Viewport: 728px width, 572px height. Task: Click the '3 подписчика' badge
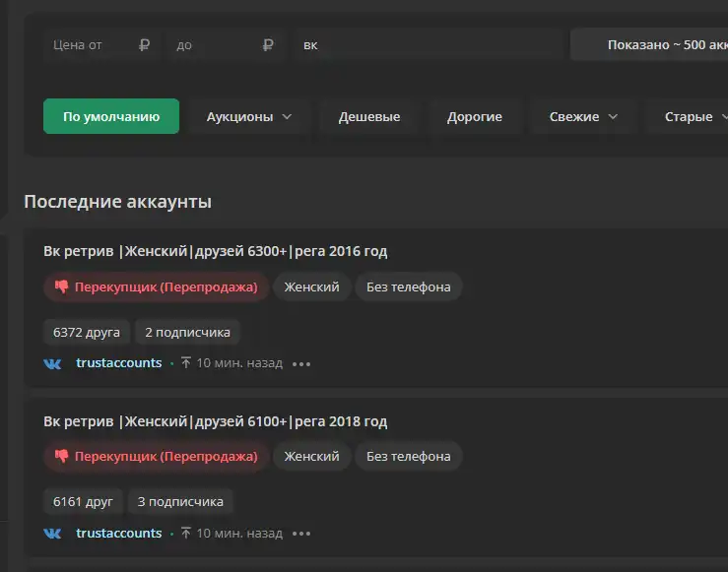point(180,501)
